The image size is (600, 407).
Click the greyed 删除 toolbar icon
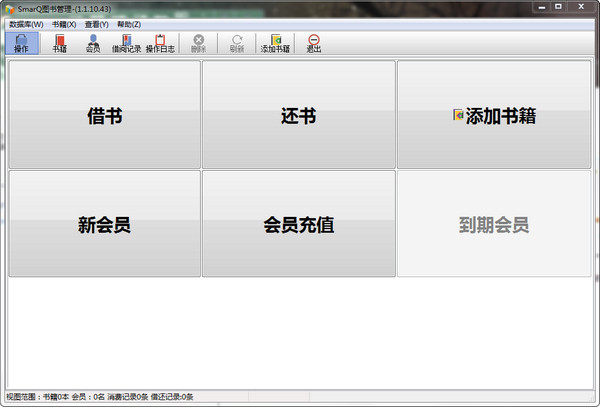[x=199, y=43]
